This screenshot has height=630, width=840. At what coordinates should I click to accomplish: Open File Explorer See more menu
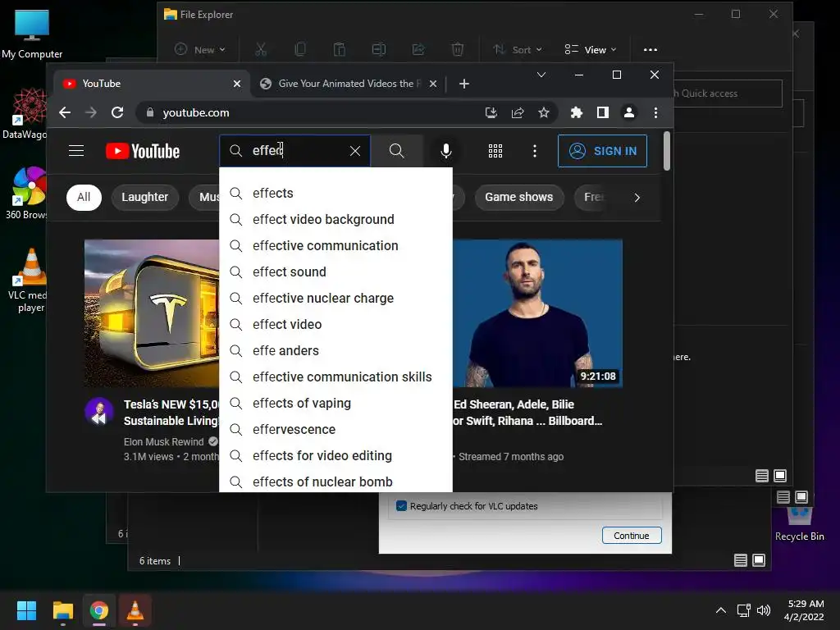coord(651,50)
